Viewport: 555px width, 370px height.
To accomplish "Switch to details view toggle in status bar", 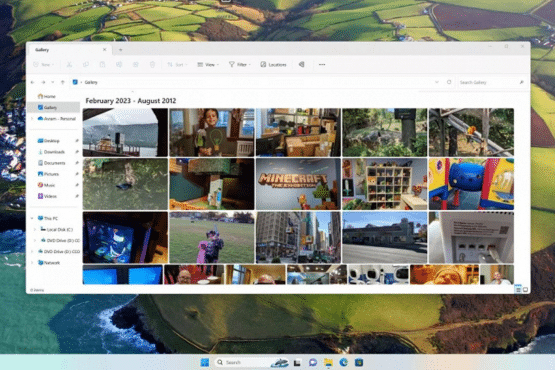I will pyautogui.click(x=518, y=290).
